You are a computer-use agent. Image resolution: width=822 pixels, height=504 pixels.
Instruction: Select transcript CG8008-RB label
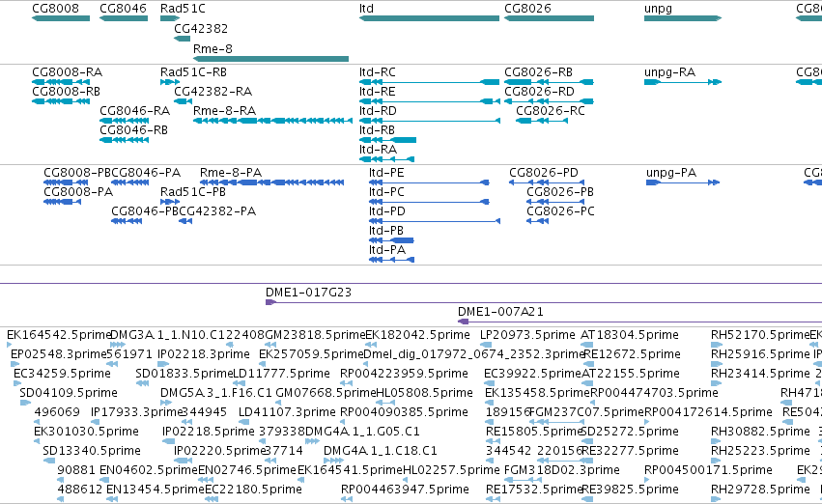point(66,91)
